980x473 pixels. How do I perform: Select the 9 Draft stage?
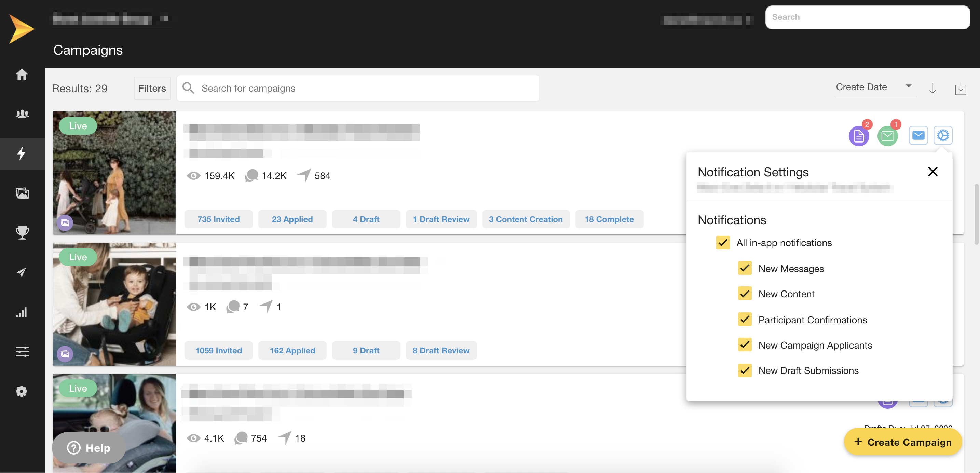[x=366, y=350]
